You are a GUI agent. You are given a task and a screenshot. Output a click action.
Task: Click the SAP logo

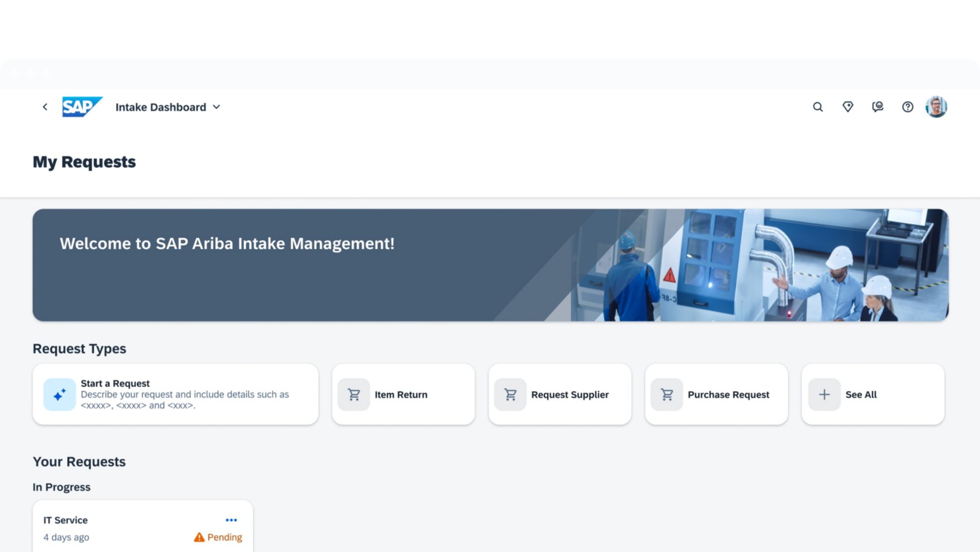tap(82, 107)
